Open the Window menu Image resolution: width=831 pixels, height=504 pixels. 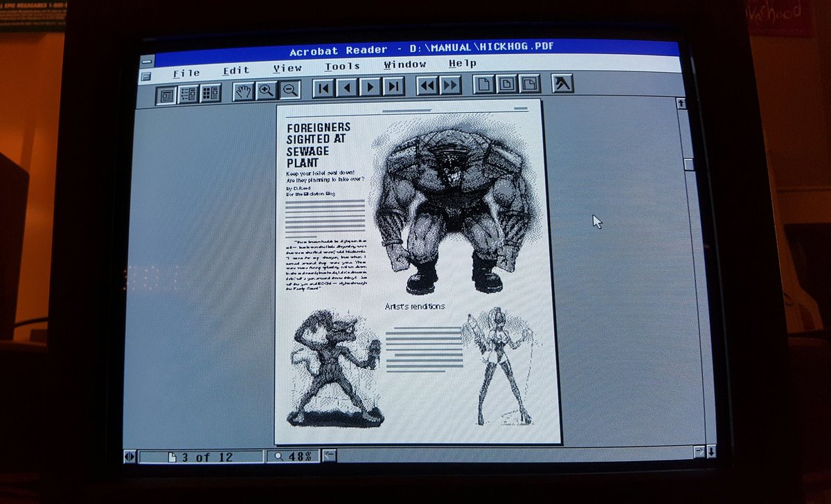click(x=405, y=64)
